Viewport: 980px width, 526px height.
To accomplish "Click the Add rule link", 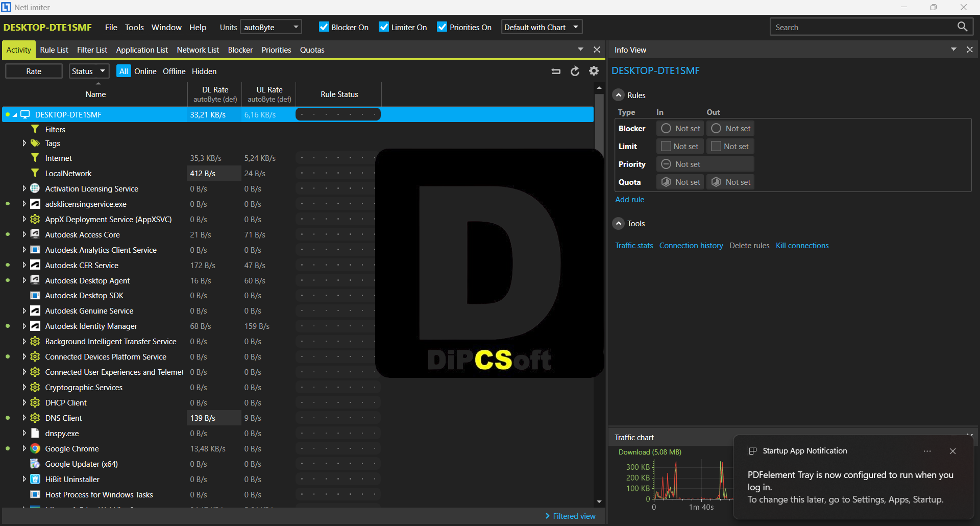I will pos(629,199).
